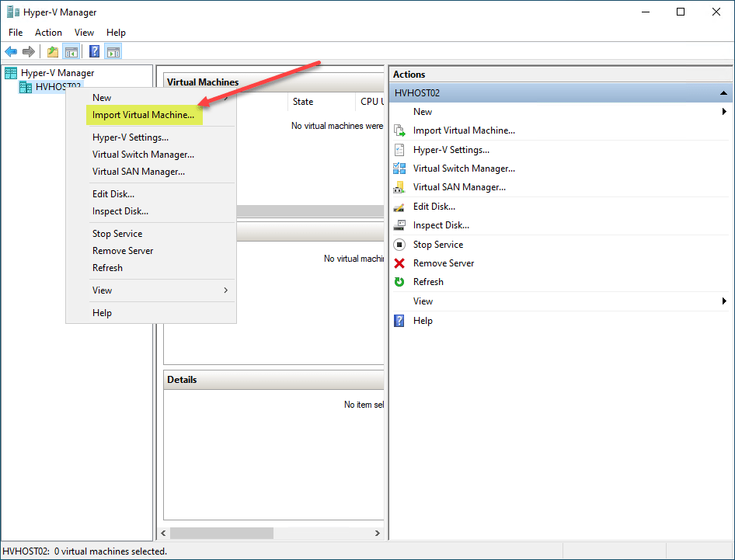
Task: Choose Import Virtual Machine in context menu
Action: (145, 115)
